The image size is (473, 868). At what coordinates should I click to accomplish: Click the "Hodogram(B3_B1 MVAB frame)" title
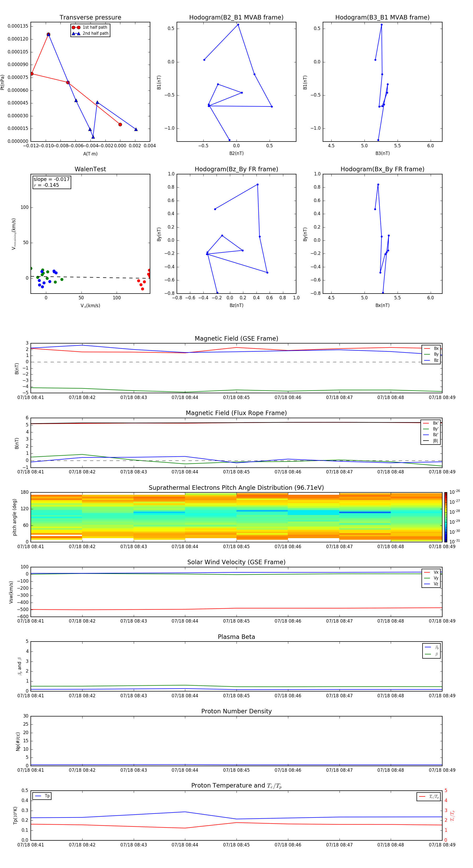click(382, 18)
